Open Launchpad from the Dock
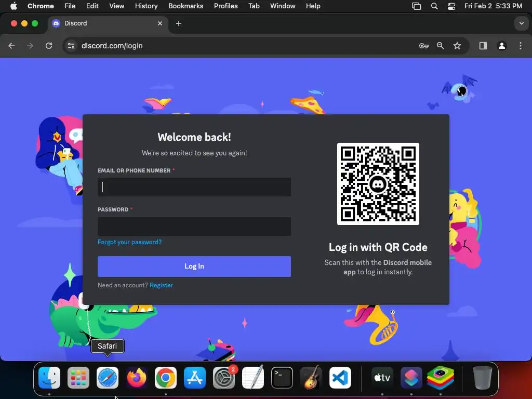The height and width of the screenshot is (399, 532). (x=78, y=378)
